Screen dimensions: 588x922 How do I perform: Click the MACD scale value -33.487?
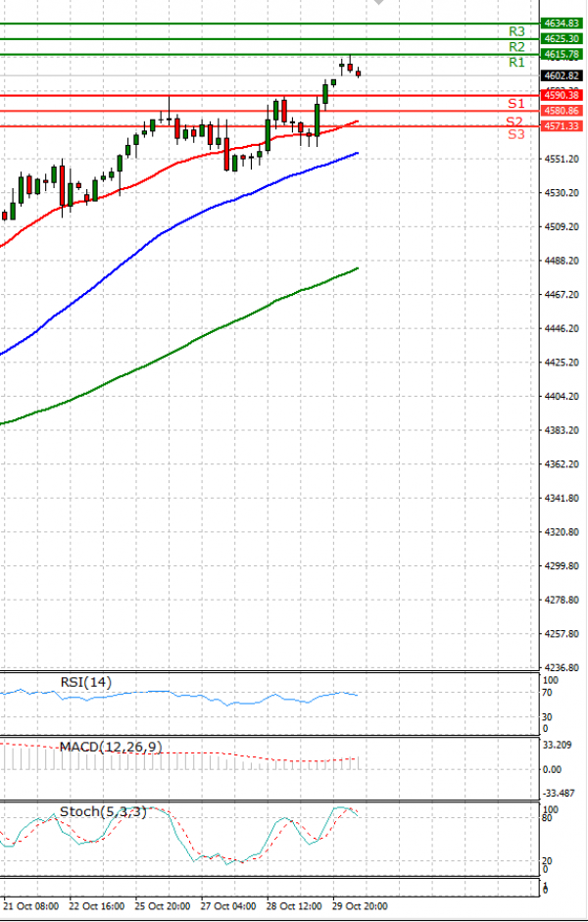[558, 794]
